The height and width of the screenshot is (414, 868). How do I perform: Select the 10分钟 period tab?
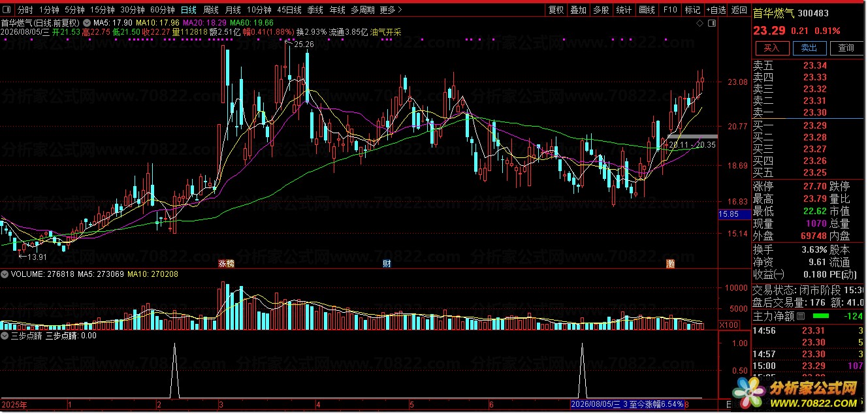tap(260, 10)
